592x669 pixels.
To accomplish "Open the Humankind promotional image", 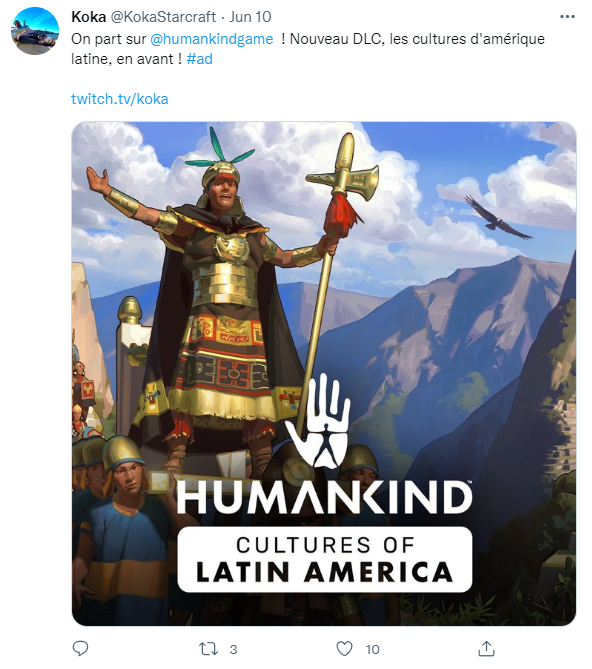I will pos(324,374).
